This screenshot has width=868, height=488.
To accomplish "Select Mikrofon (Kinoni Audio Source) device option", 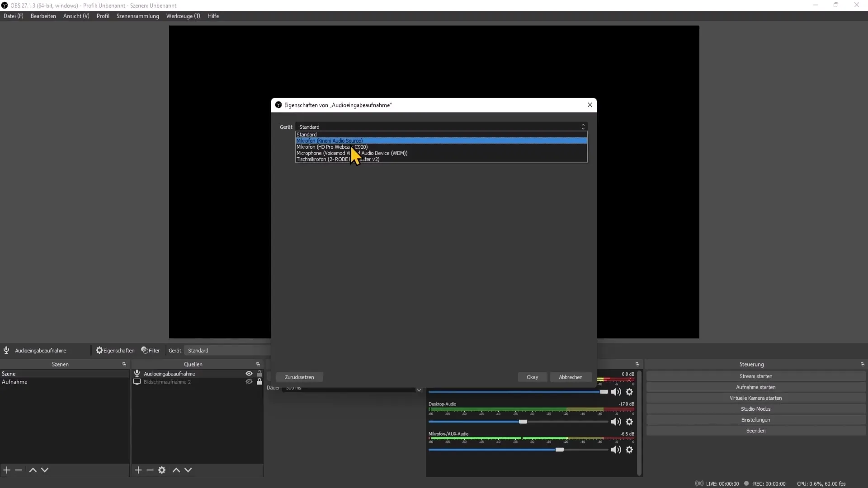I will point(441,141).
